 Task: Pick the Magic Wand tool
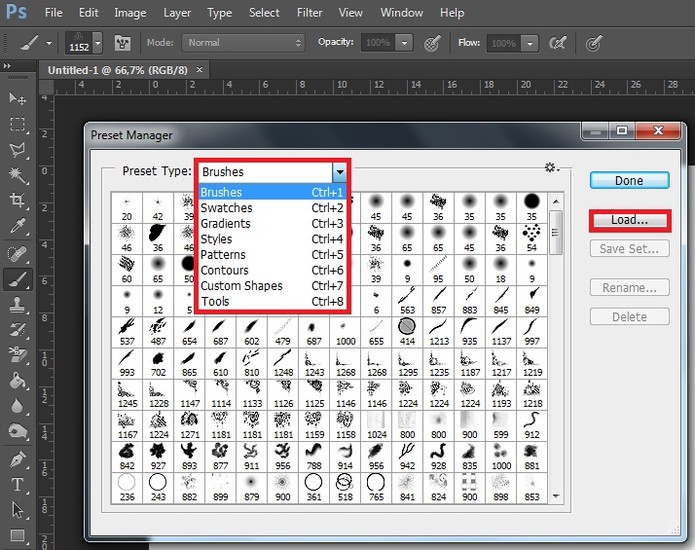pos(17,175)
